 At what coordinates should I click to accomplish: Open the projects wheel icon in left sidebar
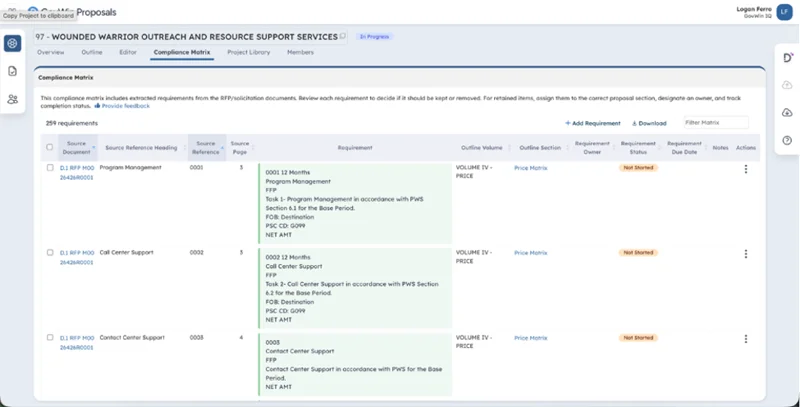[x=13, y=43]
